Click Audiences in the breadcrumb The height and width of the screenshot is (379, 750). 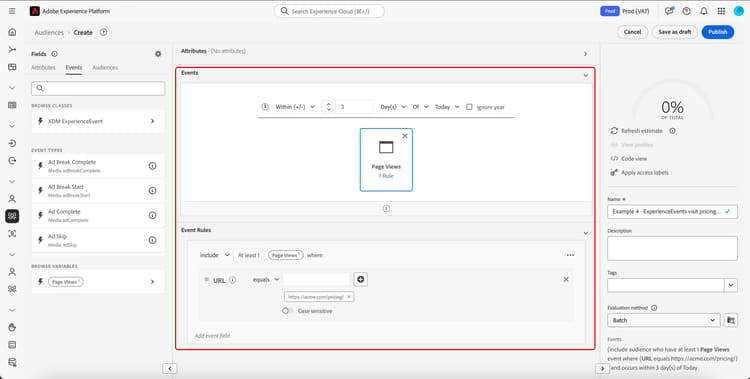click(x=49, y=33)
